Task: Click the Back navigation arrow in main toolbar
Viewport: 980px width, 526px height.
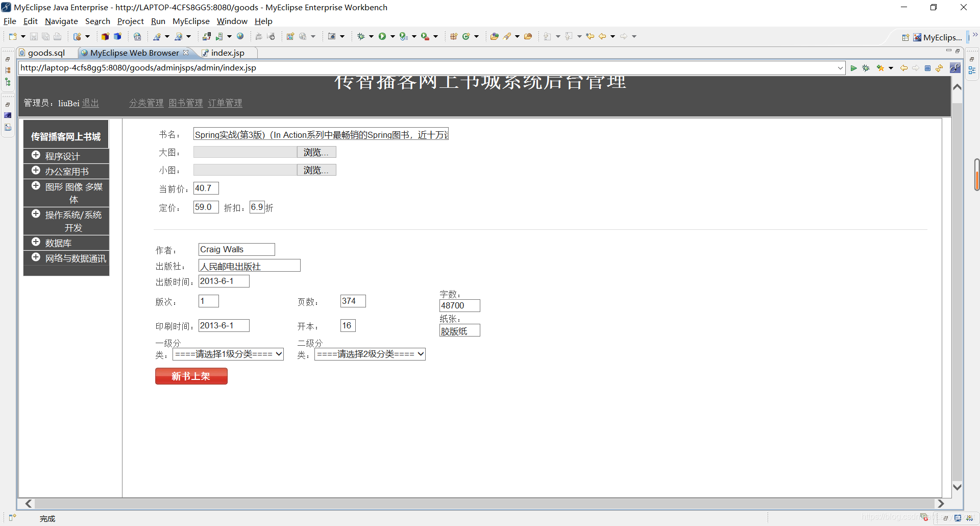Action: click(603, 37)
